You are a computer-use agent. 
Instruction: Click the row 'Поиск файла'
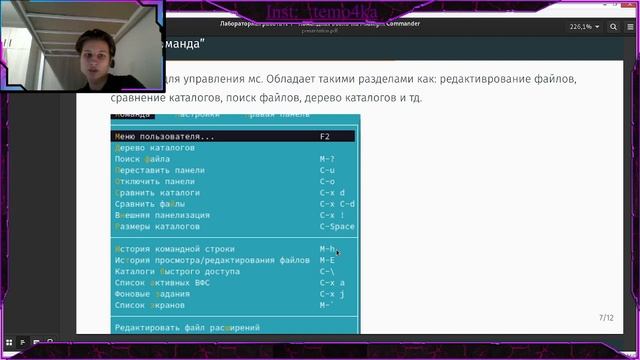pyautogui.click(x=233, y=159)
